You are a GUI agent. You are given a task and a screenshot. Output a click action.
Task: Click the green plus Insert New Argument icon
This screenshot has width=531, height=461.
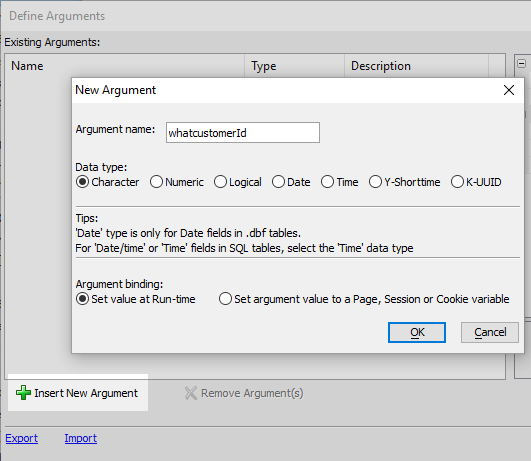23,393
